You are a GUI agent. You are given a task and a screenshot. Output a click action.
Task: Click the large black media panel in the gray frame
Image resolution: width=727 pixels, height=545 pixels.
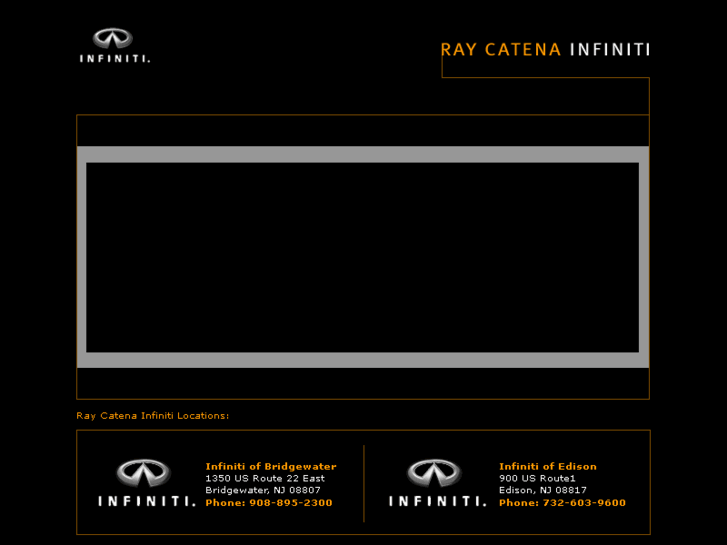pos(363,257)
